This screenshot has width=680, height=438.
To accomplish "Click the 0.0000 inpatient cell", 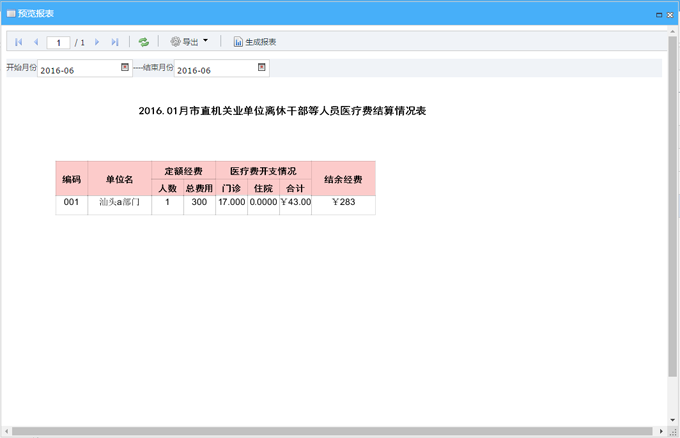I will [x=263, y=205].
